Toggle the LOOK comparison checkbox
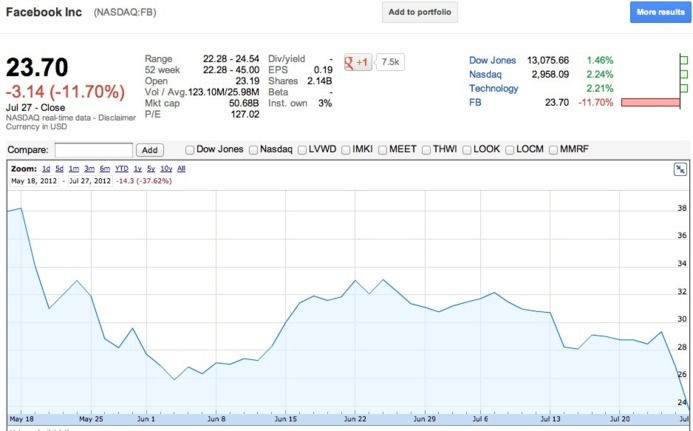This screenshot has width=693, height=431. [x=467, y=150]
